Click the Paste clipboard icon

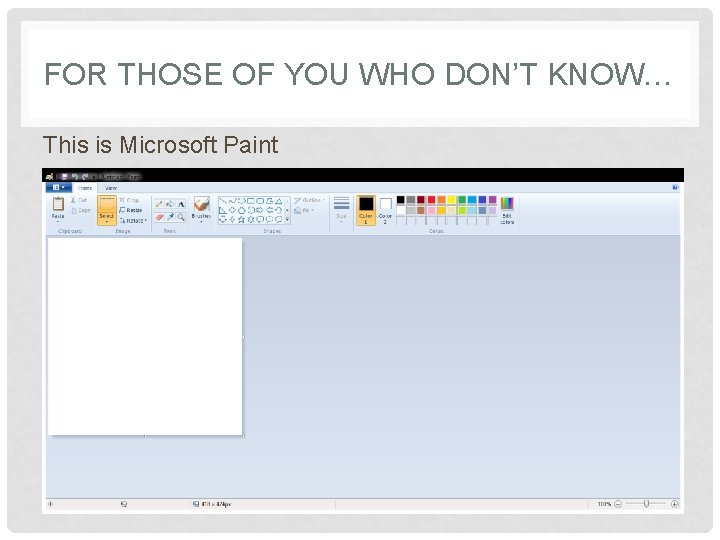click(x=58, y=204)
